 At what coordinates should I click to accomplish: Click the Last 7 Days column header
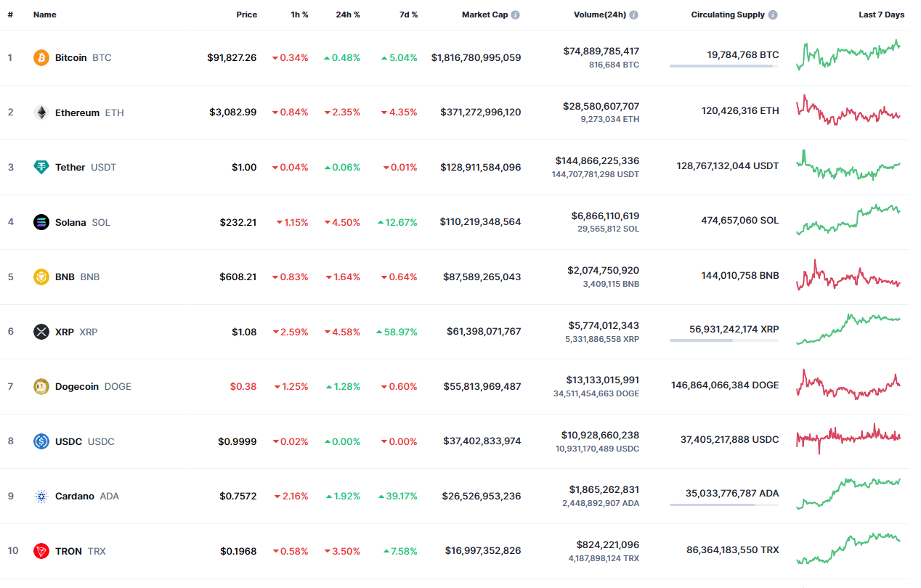point(881,15)
